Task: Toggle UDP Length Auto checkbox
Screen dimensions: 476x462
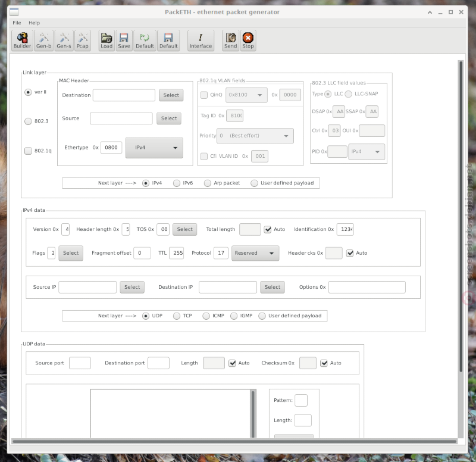Action: [232, 363]
